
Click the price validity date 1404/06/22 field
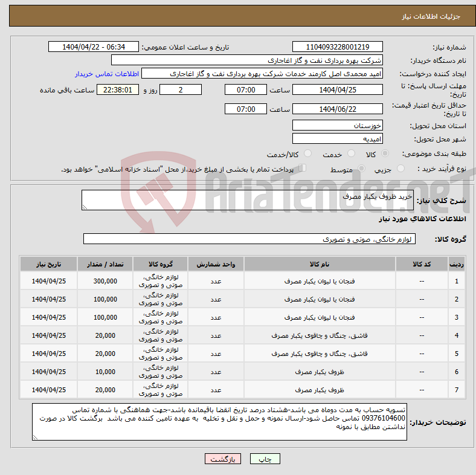pos(337,109)
